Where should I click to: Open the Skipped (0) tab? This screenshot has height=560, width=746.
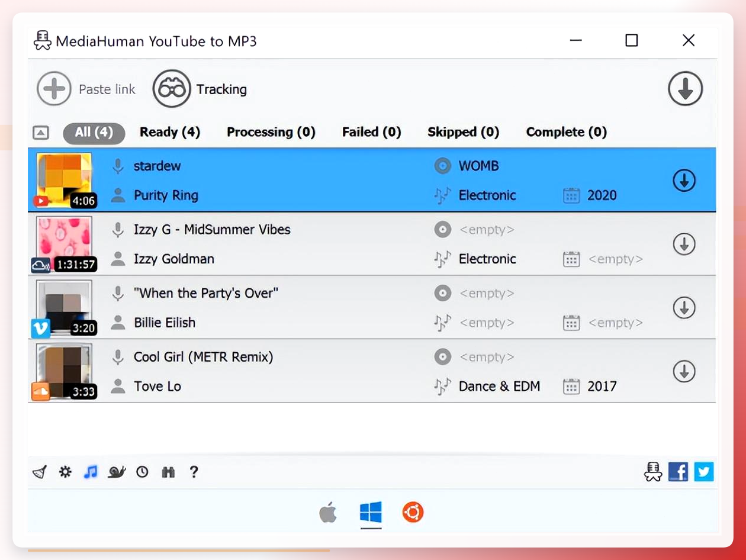click(464, 132)
